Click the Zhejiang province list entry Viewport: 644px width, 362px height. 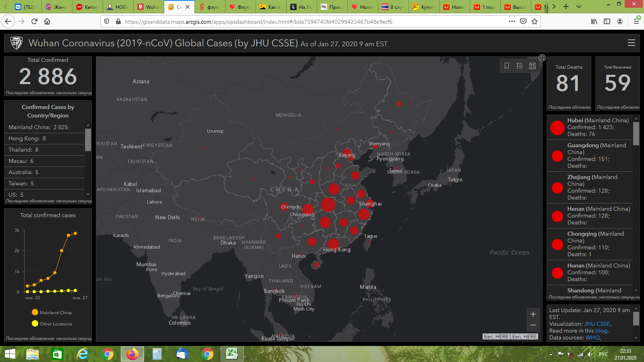pos(590,187)
